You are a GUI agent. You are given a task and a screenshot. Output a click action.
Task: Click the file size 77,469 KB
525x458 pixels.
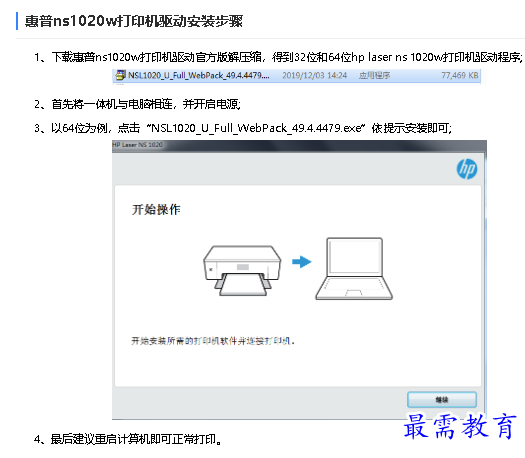(460, 75)
